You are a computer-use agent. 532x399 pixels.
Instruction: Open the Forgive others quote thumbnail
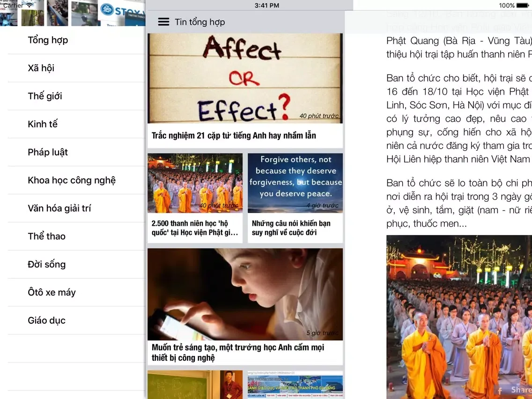point(295,183)
